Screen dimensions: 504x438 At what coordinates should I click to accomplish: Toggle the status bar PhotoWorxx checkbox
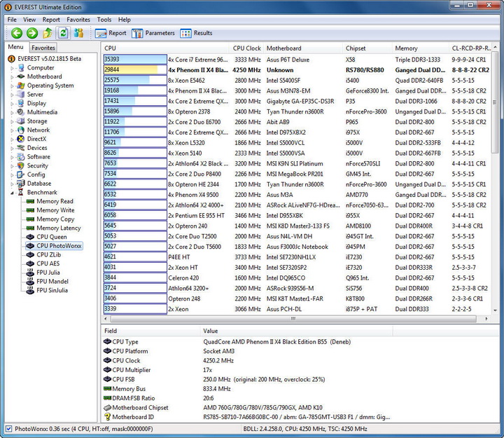8,429
